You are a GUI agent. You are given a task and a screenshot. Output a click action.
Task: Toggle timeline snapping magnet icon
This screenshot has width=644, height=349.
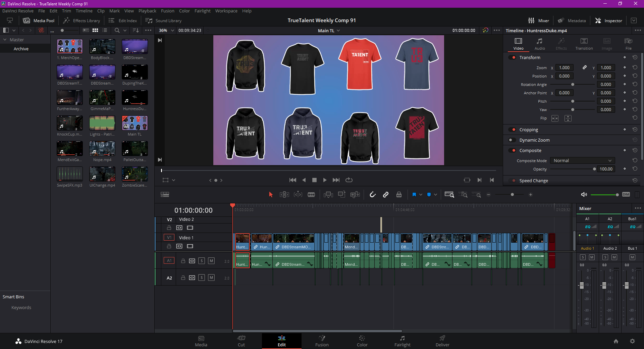coord(372,195)
